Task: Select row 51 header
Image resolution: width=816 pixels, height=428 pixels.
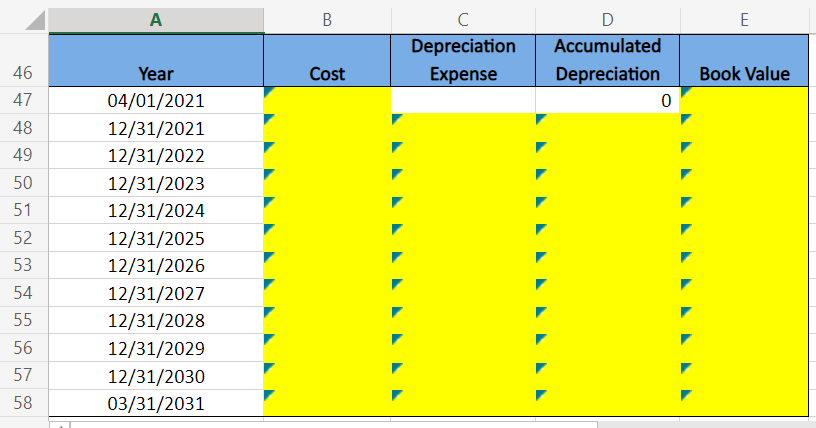Action: pos(23,210)
